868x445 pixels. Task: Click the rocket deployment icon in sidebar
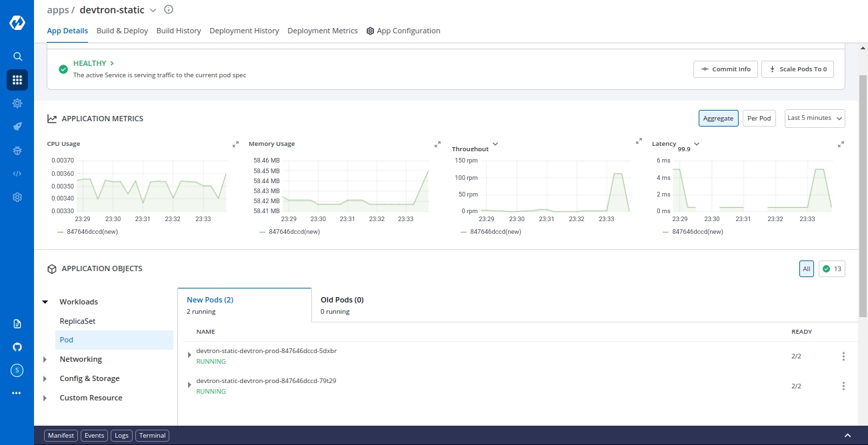tap(17, 127)
